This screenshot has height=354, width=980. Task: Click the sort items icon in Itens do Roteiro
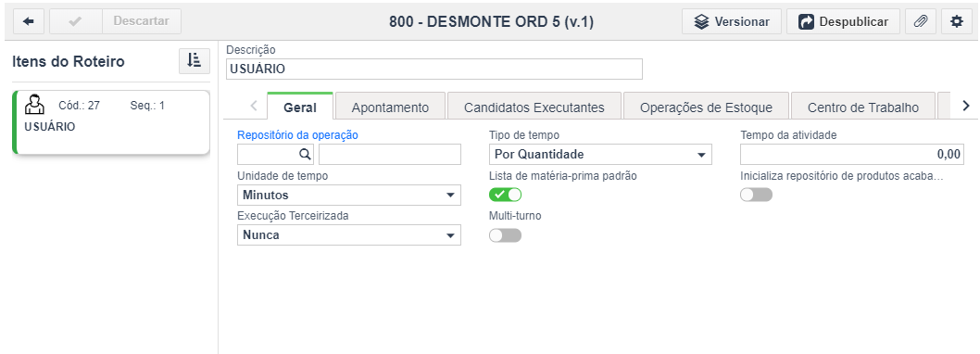pyautogui.click(x=195, y=60)
